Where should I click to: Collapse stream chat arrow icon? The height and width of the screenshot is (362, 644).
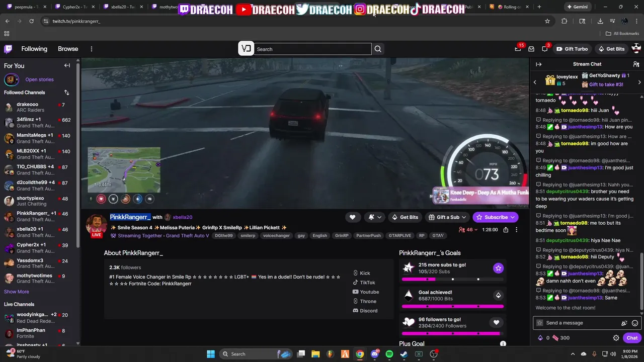coord(538,64)
